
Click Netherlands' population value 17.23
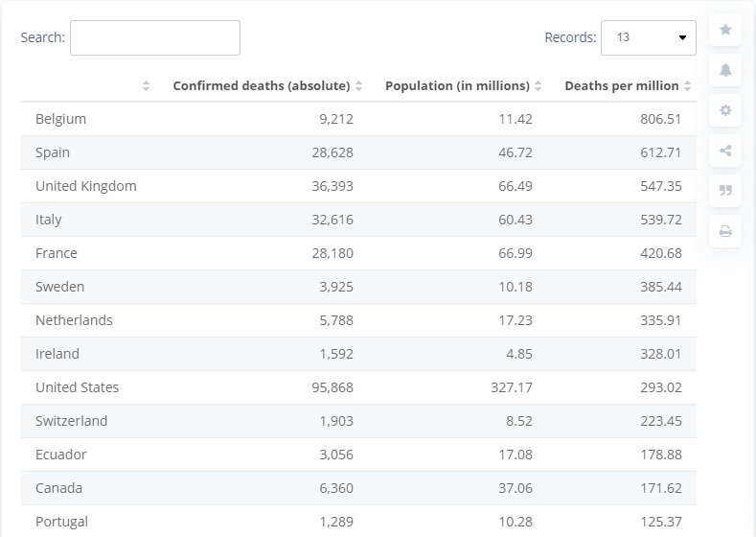[515, 320]
